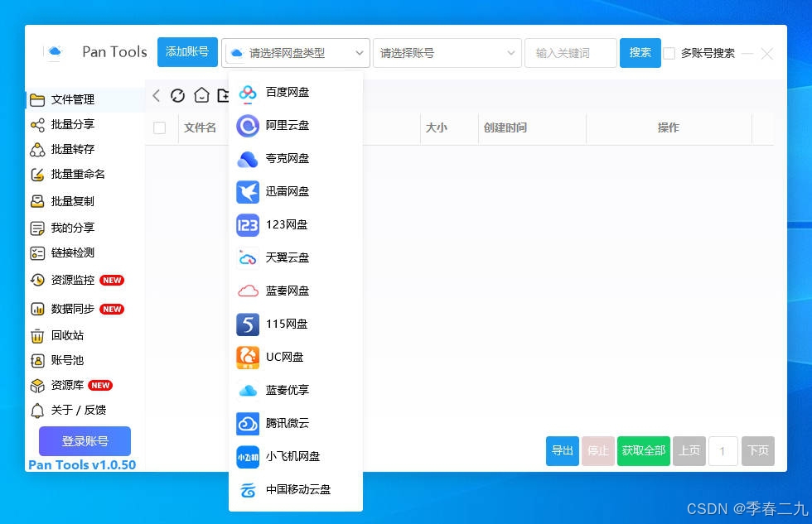Choose 天翼云盘 from the list
Viewport: 812px width, 524px height.
click(x=296, y=258)
